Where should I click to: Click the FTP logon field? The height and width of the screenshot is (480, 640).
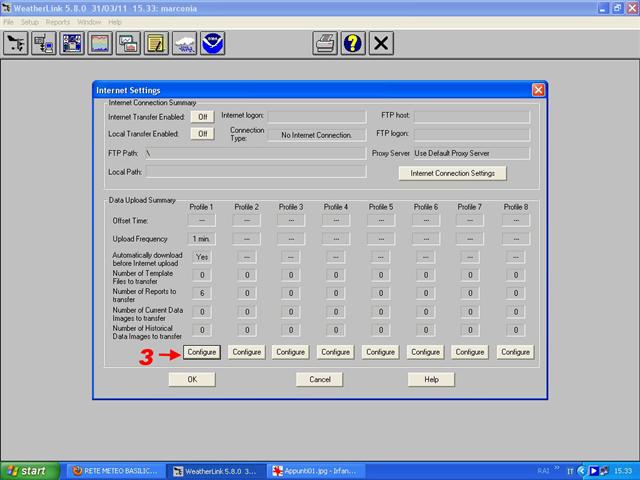(x=472, y=134)
